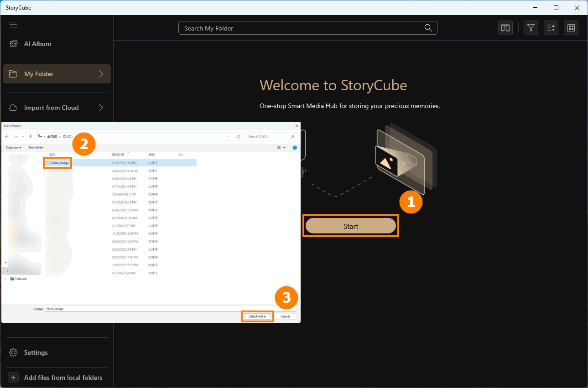Click the plus icon beside Add files
588x388 pixels.
[13, 378]
